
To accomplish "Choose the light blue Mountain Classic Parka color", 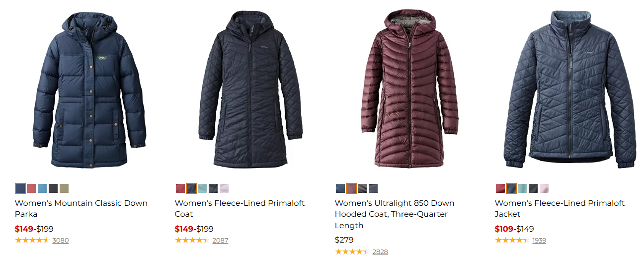I will pyautogui.click(x=42, y=188).
